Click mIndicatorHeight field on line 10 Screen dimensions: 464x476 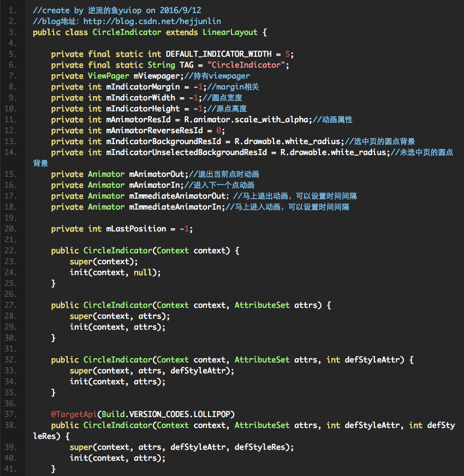tap(143, 109)
